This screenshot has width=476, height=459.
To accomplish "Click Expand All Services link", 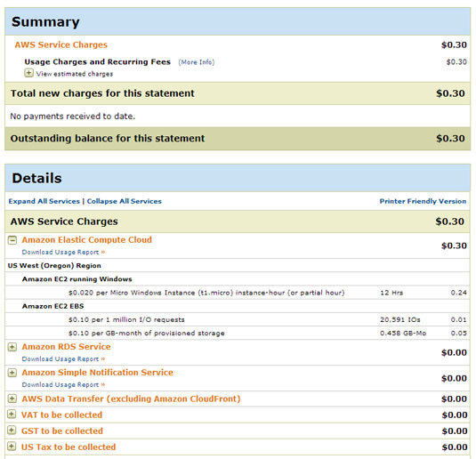I will tap(44, 201).
